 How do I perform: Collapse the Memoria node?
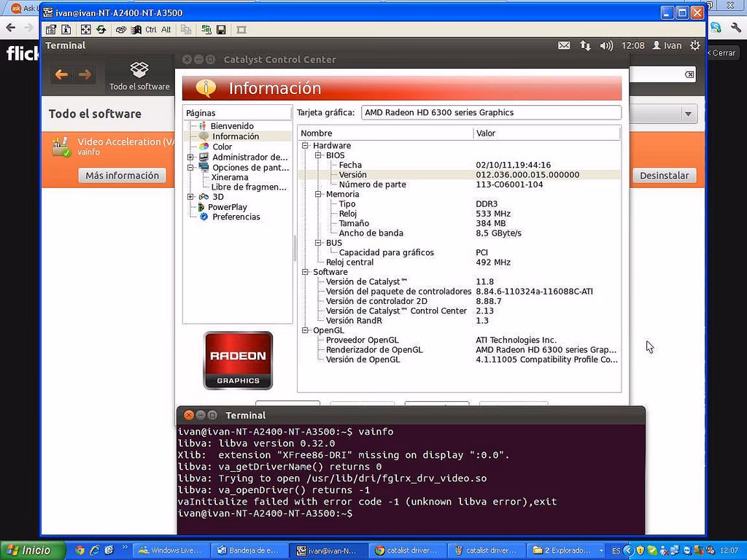pos(318,194)
